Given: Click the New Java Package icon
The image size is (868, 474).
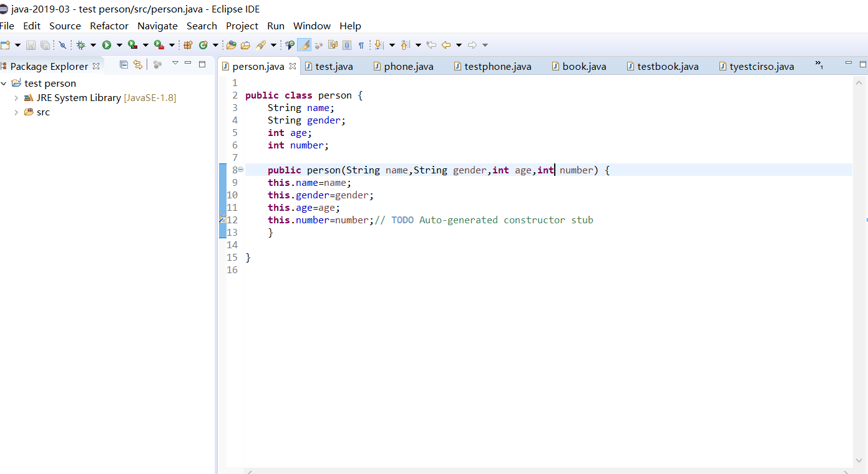Looking at the screenshot, I should point(188,45).
